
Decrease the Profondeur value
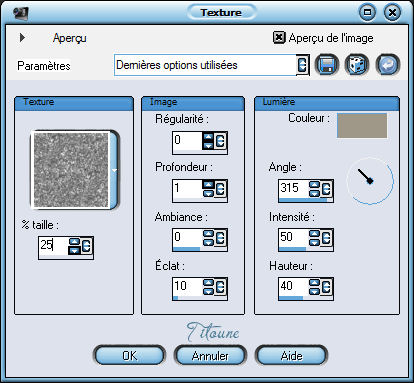pyautogui.click(x=209, y=193)
